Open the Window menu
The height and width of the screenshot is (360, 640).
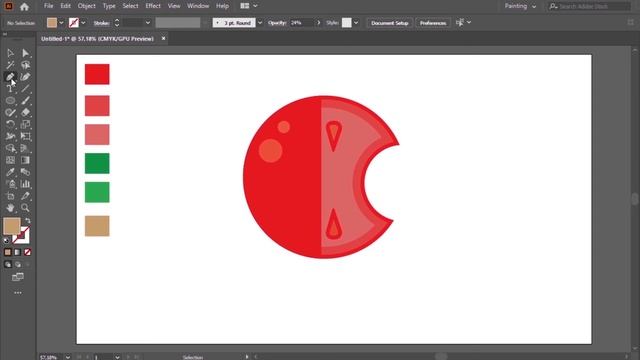pos(198,6)
